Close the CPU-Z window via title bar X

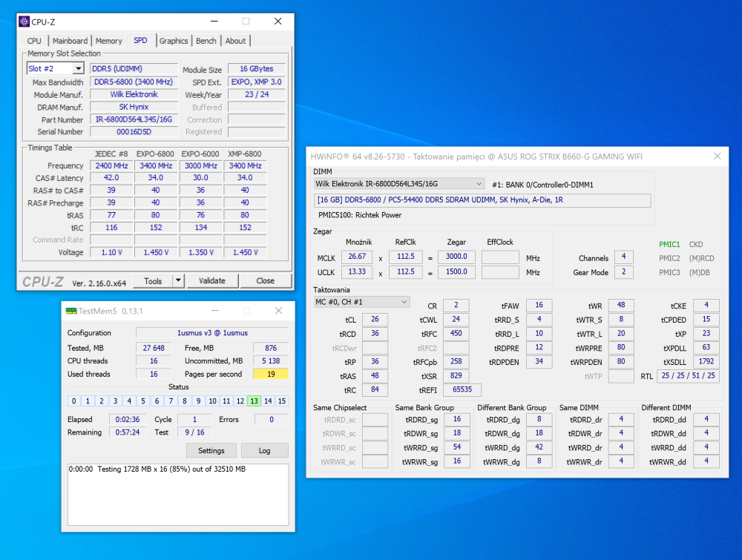tap(278, 22)
